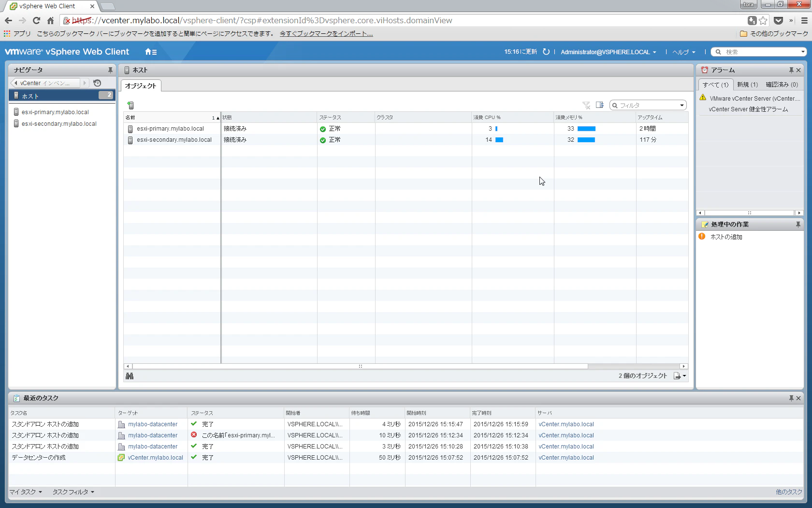Open More Tasks (他のタスク) link
This screenshot has width=812, height=508.
(789, 492)
